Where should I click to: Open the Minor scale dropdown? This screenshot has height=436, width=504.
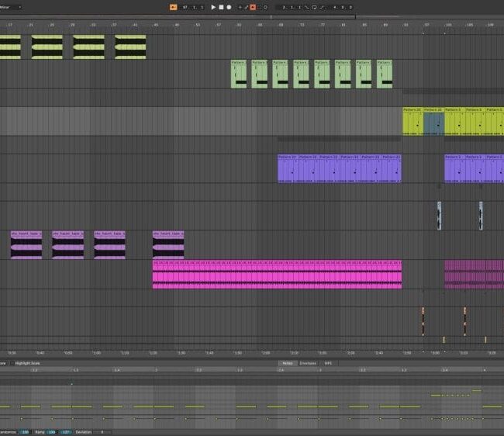tap(9, 7)
